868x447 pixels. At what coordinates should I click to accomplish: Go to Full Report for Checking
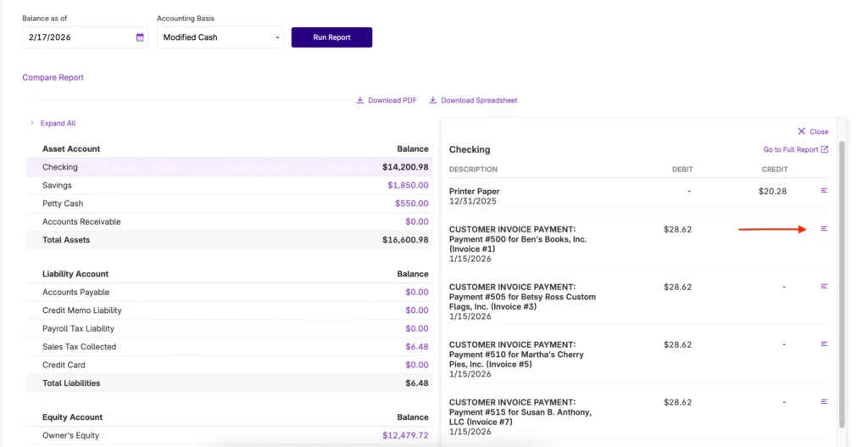[x=795, y=149]
